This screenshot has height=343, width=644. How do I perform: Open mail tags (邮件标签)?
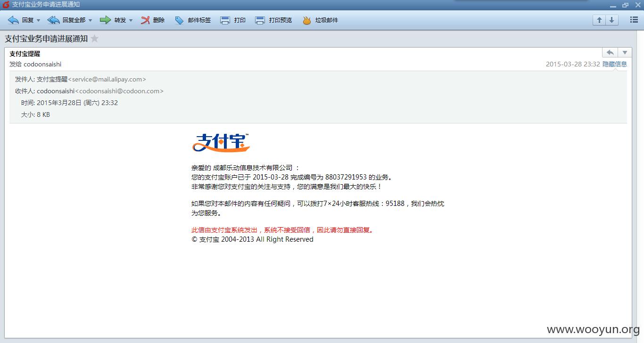pos(193,20)
